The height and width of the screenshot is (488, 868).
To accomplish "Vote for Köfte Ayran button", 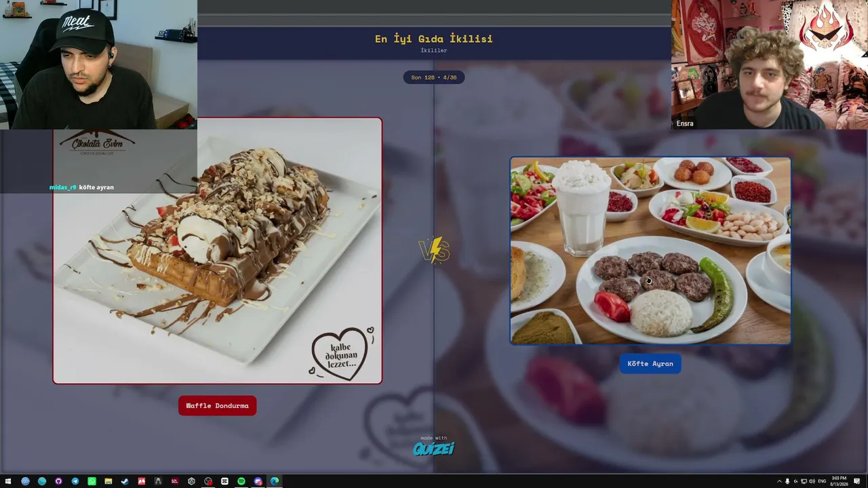I will 650,364.
